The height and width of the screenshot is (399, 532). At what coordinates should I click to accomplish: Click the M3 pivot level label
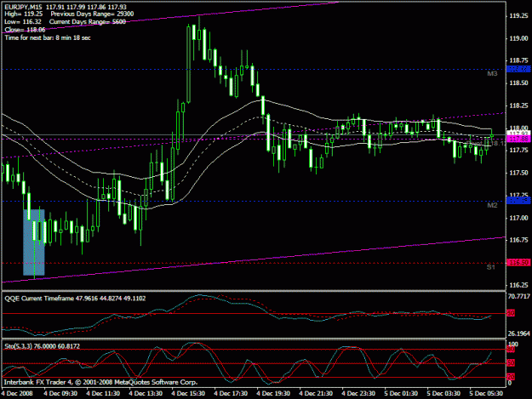(x=492, y=73)
